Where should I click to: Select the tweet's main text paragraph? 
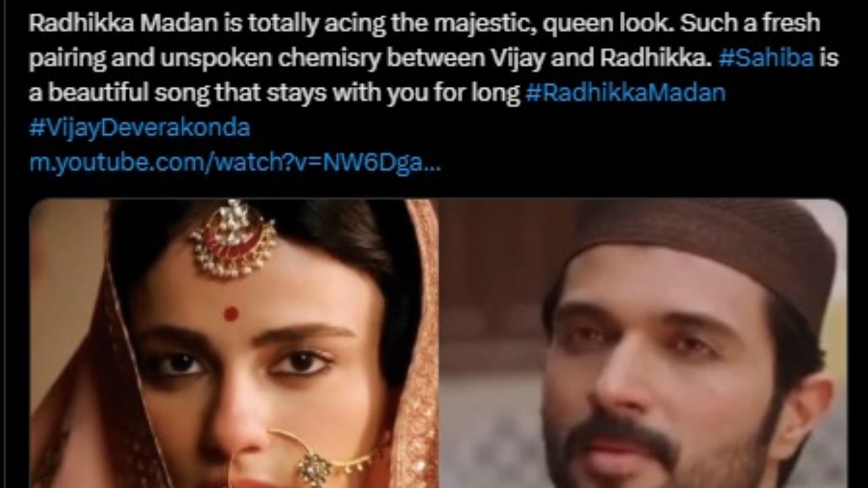[x=434, y=94]
